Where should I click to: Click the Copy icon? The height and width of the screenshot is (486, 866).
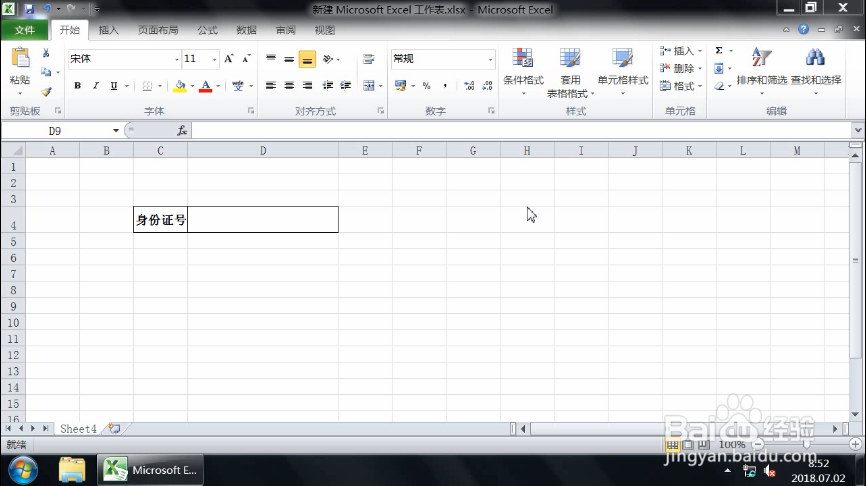pos(46,72)
